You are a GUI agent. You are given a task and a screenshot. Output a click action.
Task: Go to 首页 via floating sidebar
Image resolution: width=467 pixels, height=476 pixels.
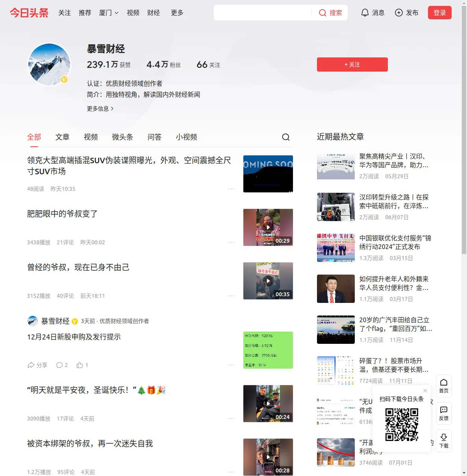pyautogui.click(x=444, y=386)
